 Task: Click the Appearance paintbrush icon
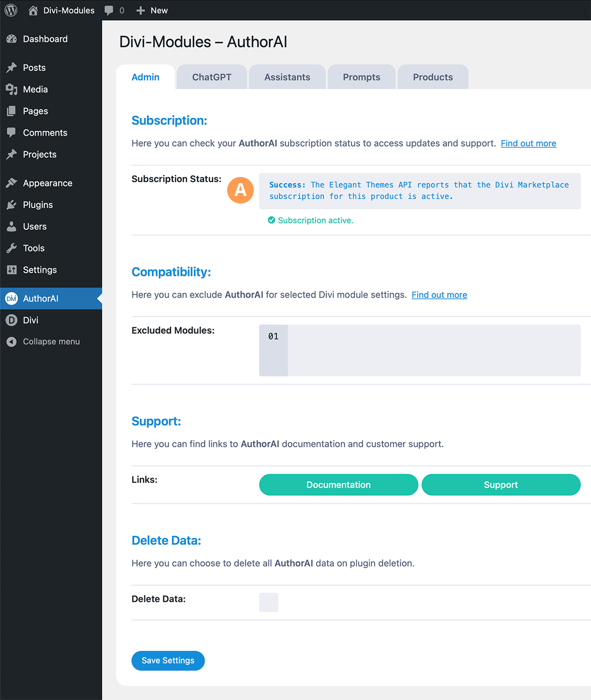tap(12, 183)
